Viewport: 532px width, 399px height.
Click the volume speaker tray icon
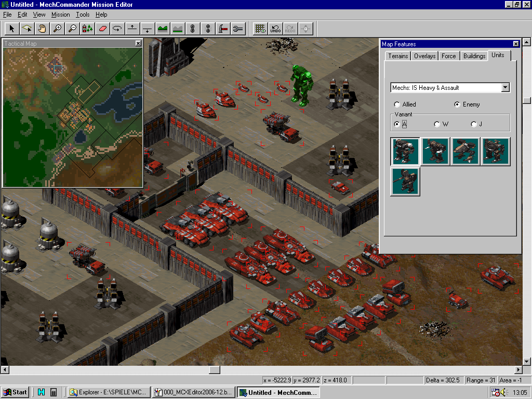tap(503, 392)
